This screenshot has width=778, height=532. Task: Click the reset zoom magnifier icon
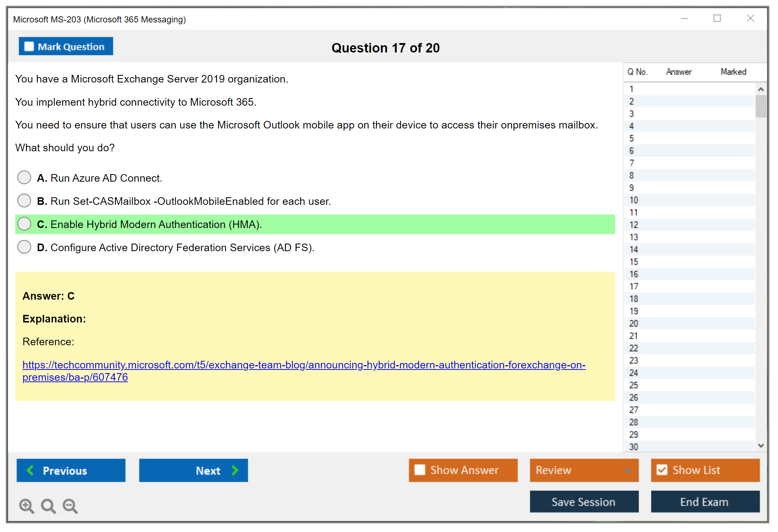48,506
